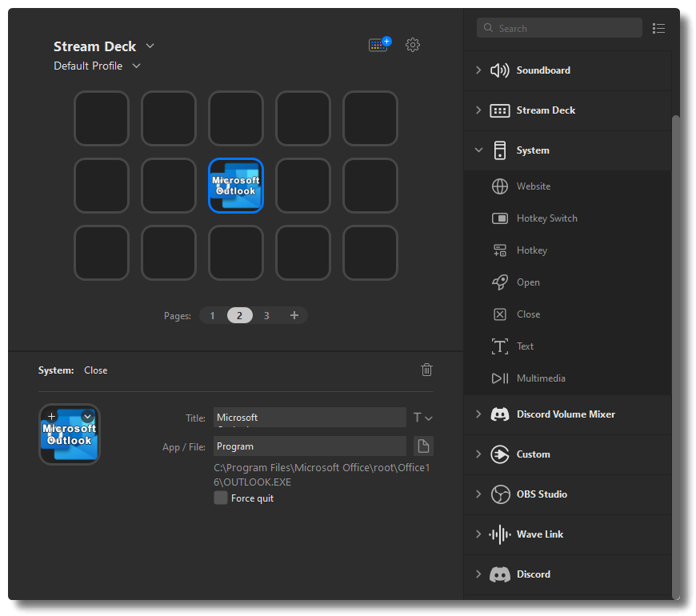Image resolution: width=696 pixels, height=616 pixels.
Task: Click the search magnifier icon
Action: 488,28
